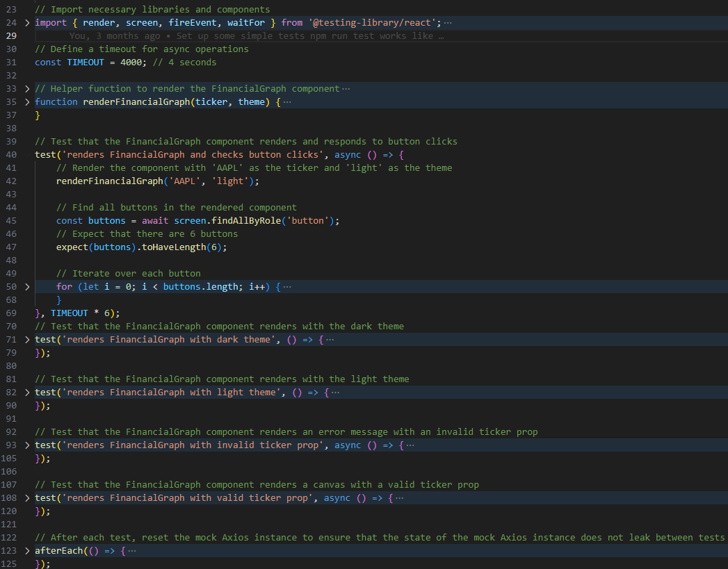Click the fold ellipsis on the dark theme test
728x569 pixels.
click(x=330, y=340)
